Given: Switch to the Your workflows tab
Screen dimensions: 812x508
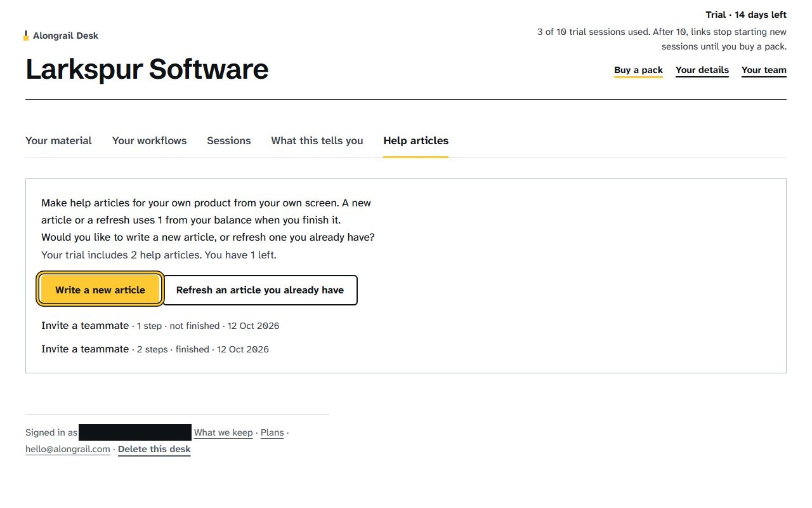Looking at the screenshot, I should click(x=149, y=140).
